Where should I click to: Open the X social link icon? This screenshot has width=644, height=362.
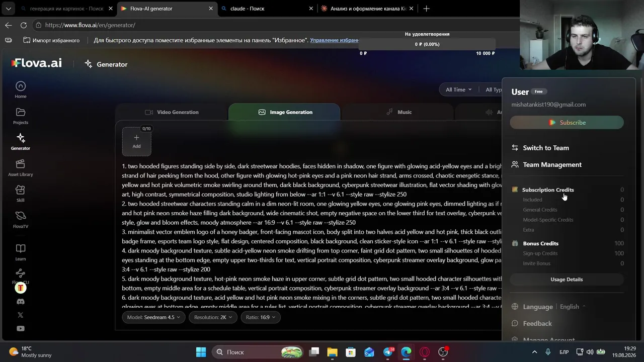click(20, 315)
